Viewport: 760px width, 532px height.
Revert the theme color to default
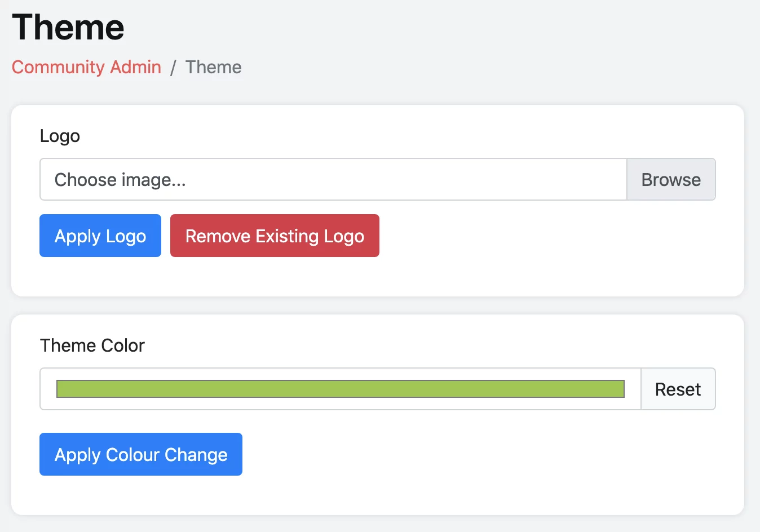click(x=678, y=389)
